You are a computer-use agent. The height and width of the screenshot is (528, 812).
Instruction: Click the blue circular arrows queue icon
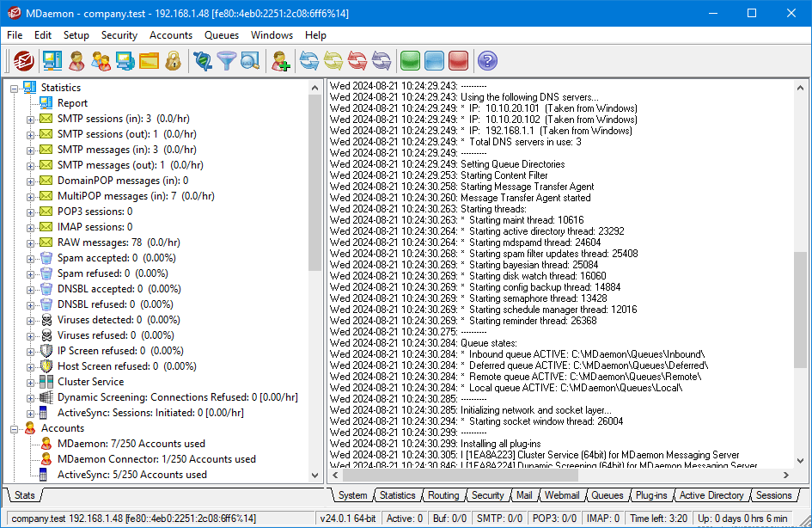pyautogui.click(x=309, y=60)
